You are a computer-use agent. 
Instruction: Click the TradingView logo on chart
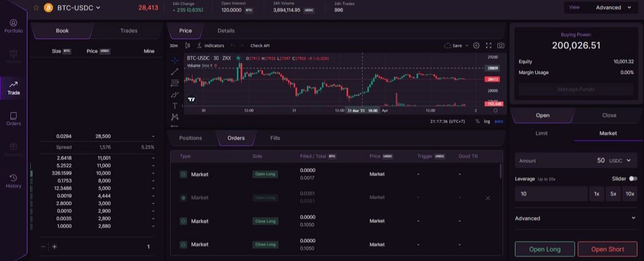(191, 99)
